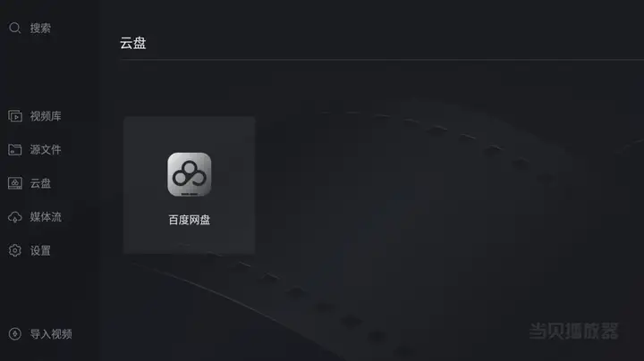Select the 百度网盘 card background area
The width and height of the screenshot is (644, 361).
point(190,185)
